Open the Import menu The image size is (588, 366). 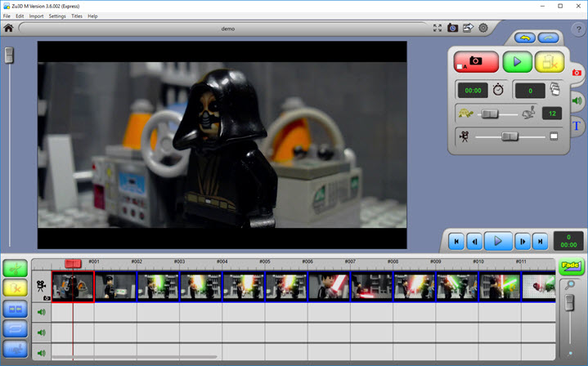pos(36,16)
